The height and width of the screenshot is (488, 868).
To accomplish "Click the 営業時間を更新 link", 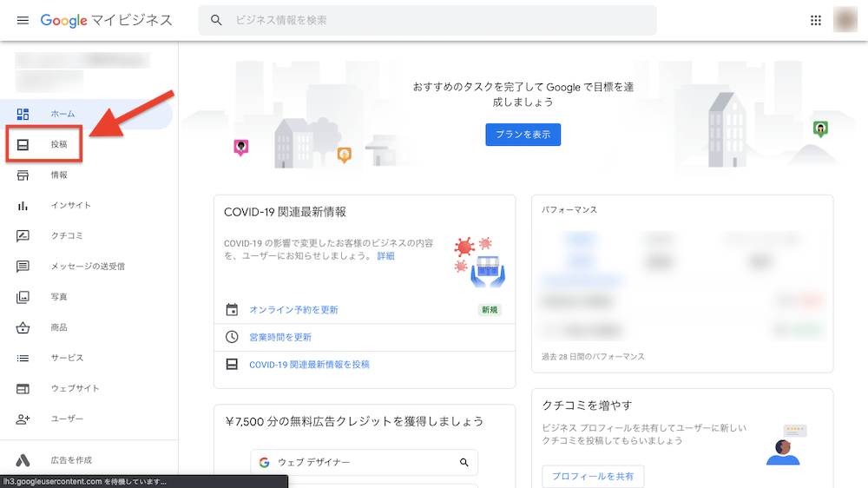I will [x=280, y=337].
